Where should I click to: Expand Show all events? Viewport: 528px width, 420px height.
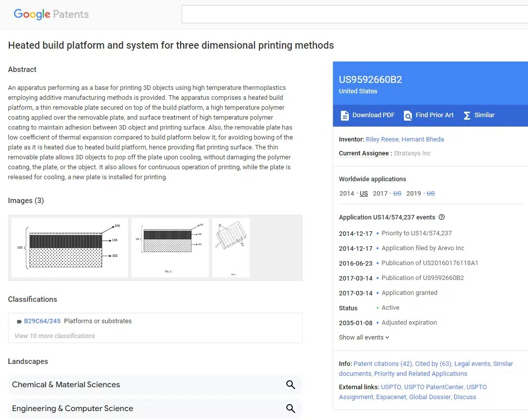coord(364,338)
